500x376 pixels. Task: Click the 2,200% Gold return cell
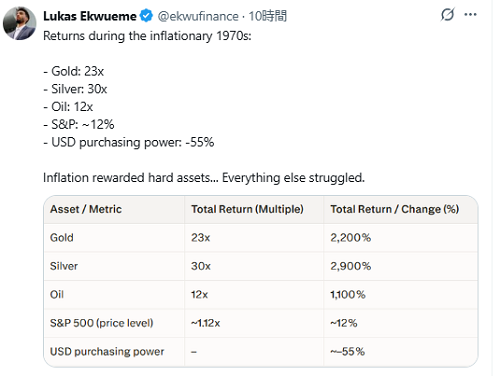pos(350,238)
